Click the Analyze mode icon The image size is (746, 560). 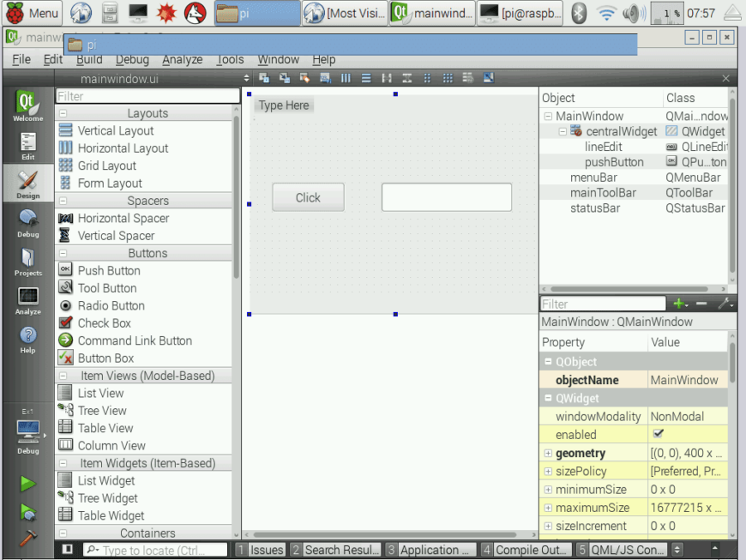click(x=27, y=300)
